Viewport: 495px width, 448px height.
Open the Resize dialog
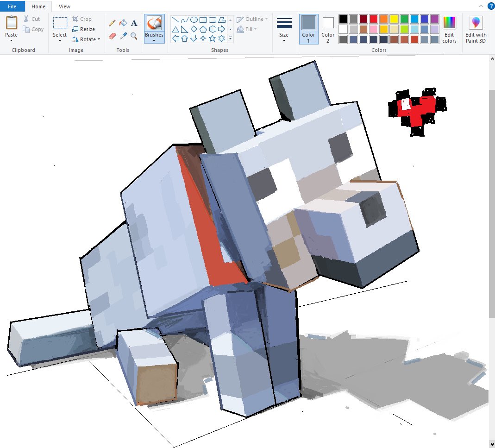(x=84, y=29)
